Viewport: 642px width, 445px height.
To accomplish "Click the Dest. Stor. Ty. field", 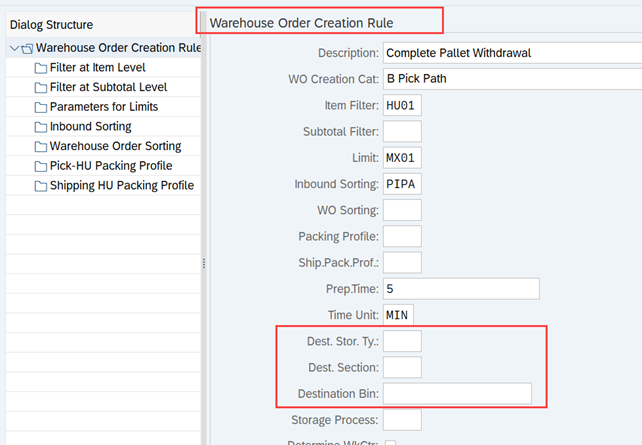I will point(402,341).
